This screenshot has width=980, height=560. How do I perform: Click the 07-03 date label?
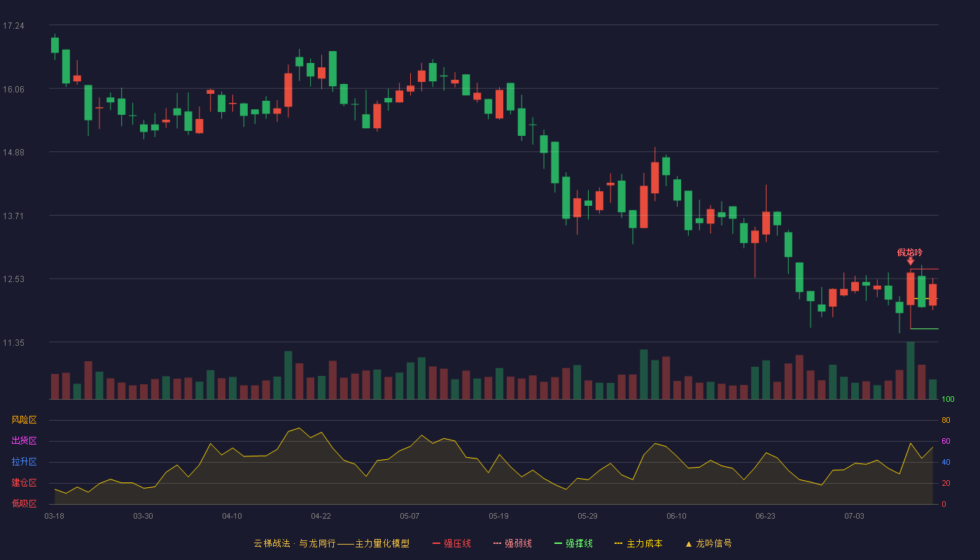coord(854,516)
